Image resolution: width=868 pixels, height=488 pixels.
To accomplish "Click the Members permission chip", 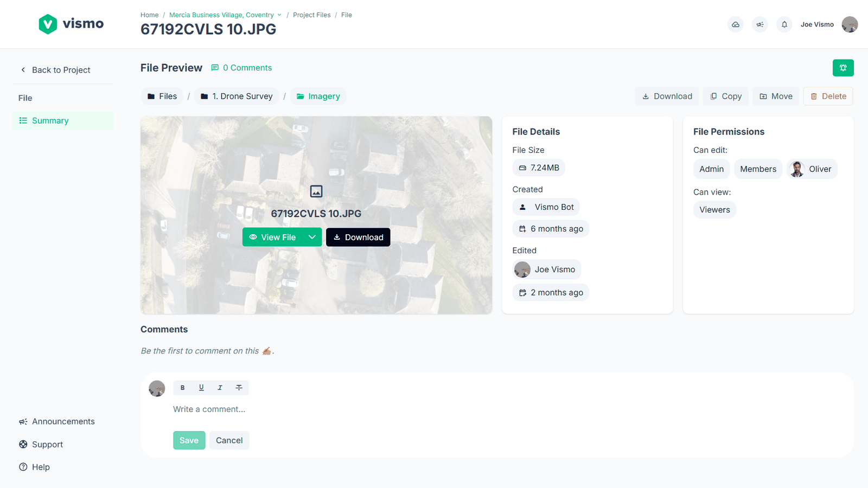I will coord(758,169).
